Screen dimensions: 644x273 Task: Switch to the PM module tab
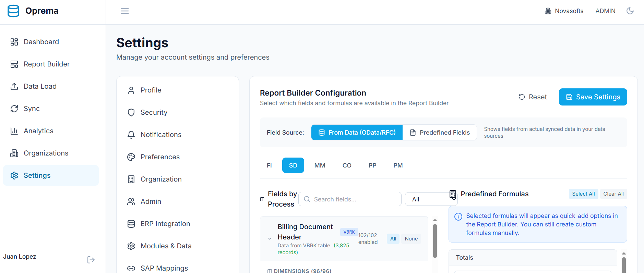coord(398,165)
